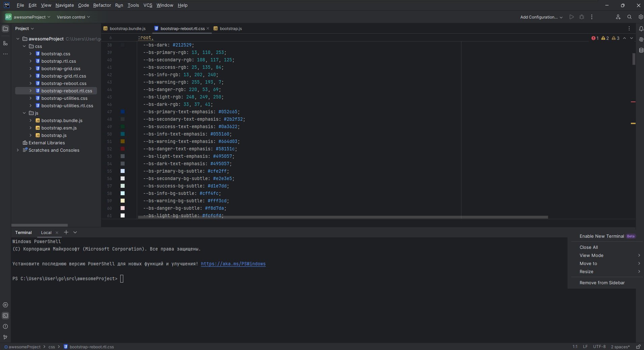Click 1:1 caret position in status bar
The width and height of the screenshot is (644, 350).
coord(575,347)
